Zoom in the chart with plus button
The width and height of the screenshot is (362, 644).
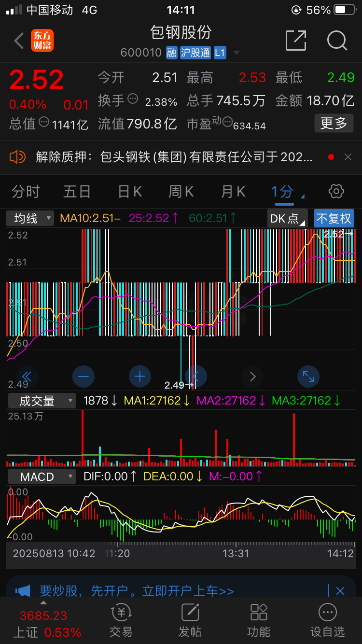coord(140,376)
